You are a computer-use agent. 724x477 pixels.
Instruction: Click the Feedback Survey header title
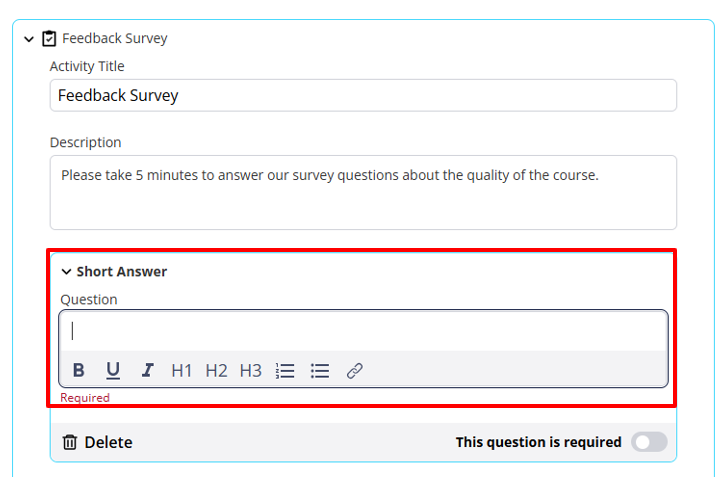click(x=115, y=38)
